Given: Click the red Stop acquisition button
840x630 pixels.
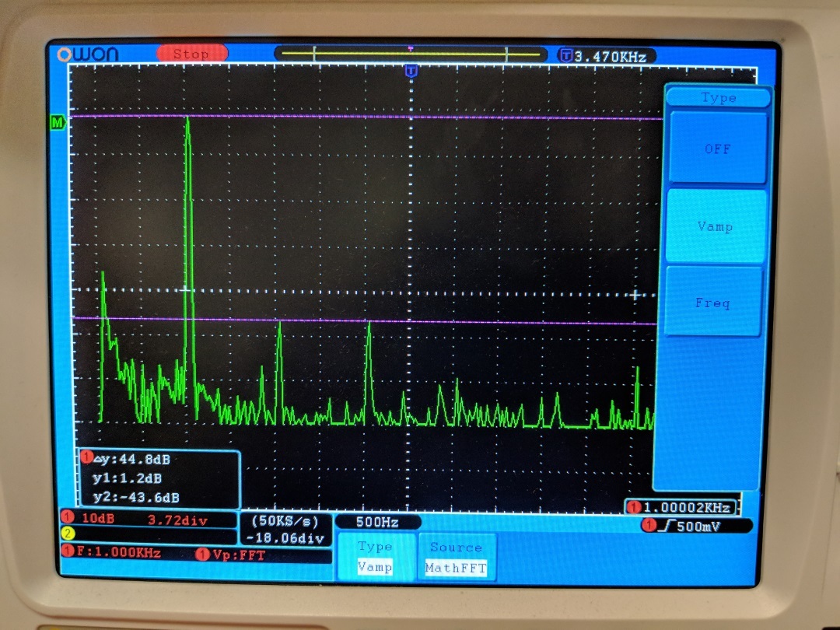Looking at the screenshot, I should click(x=192, y=54).
